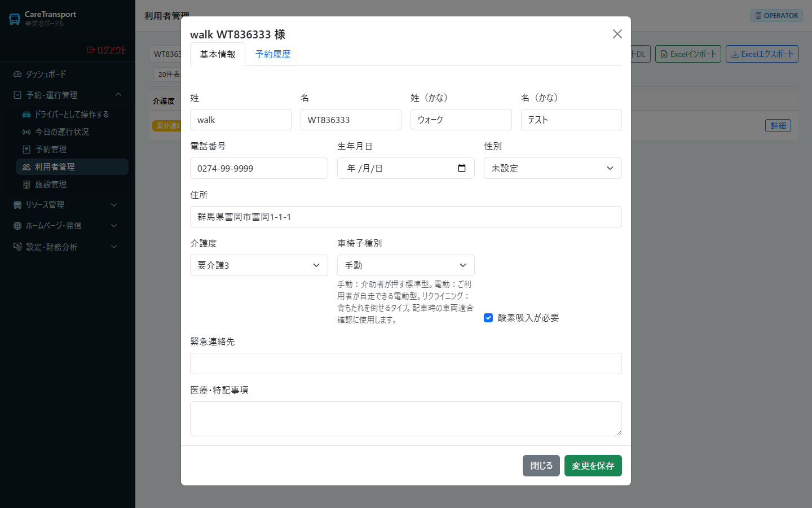The height and width of the screenshot is (508, 812).
Task: Click the CareTransport bus logo icon
Action: coord(15,19)
